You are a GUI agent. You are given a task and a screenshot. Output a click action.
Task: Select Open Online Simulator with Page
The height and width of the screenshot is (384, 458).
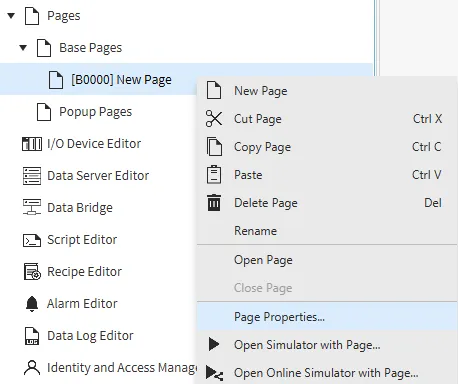(327, 373)
